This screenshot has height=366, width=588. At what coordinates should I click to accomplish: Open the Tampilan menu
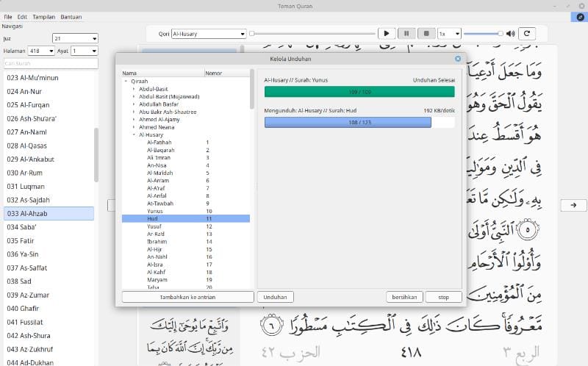tap(43, 17)
